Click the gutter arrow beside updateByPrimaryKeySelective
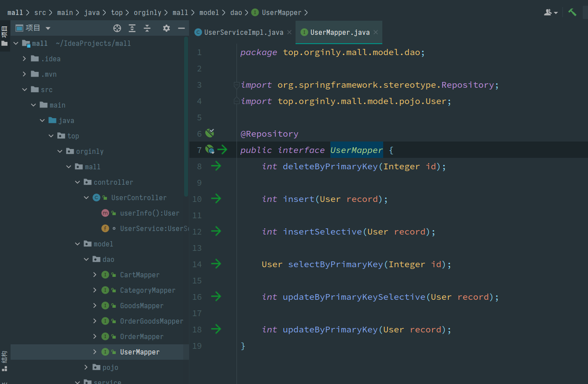The width and height of the screenshot is (588, 384). tap(216, 297)
